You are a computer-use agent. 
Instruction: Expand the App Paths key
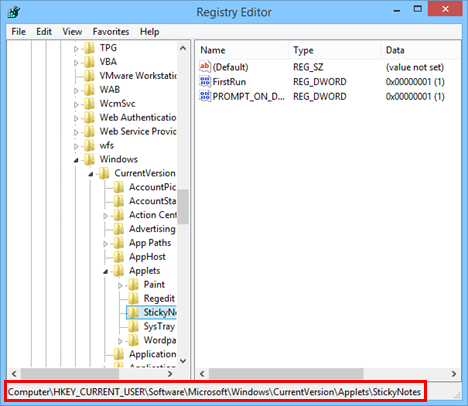coord(105,244)
